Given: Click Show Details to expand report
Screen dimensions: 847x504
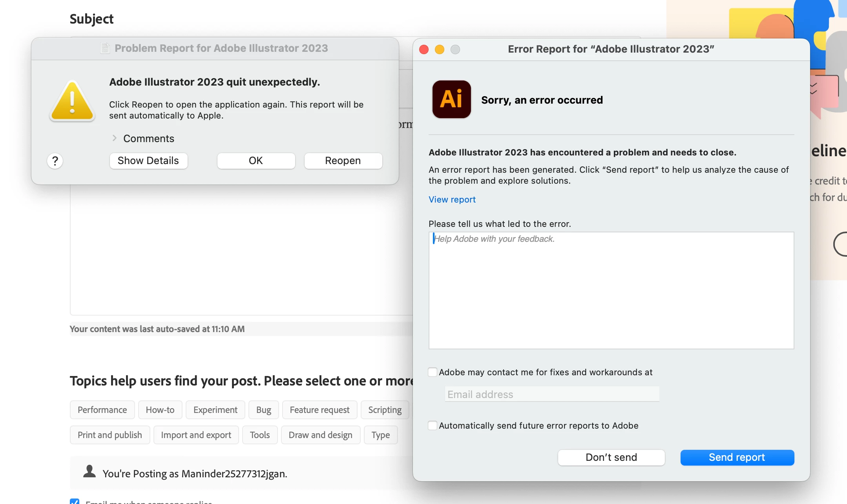Looking at the screenshot, I should pyautogui.click(x=148, y=161).
